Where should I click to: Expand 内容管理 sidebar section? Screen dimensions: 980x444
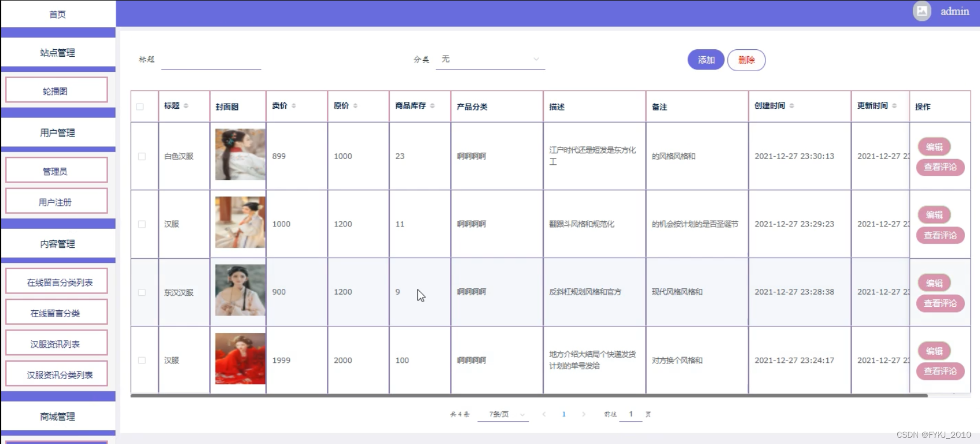click(58, 244)
